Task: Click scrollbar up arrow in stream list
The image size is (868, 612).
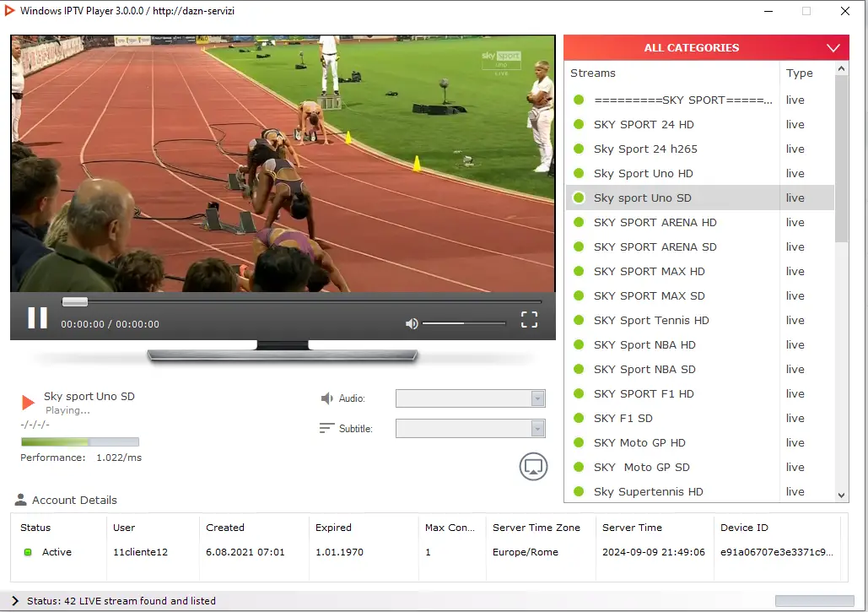Action: tap(842, 68)
